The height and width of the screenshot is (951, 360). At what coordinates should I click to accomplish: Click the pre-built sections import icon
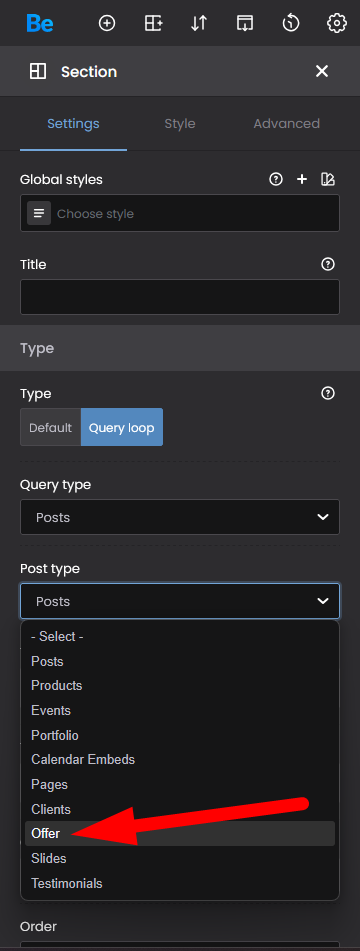pyautogui.click(x=245, y=23)
